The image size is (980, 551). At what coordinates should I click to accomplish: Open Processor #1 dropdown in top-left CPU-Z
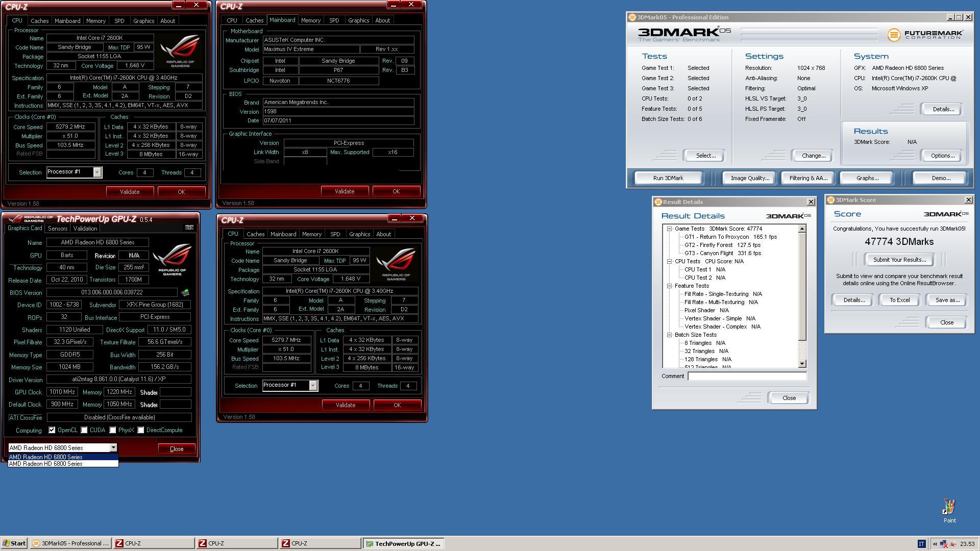[x=97, y=172]
